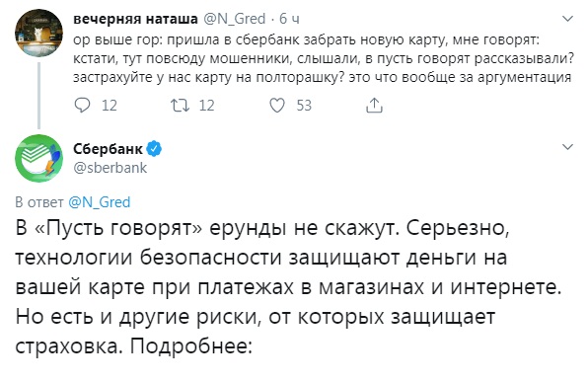Click the reply count 12
This screenshot has height=382, width=588.
[x=110, y=106]
